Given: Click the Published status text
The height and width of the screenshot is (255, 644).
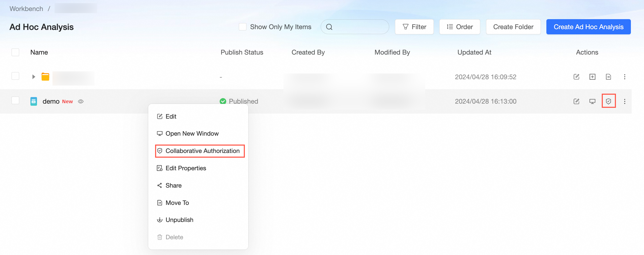Looking at the screenshot, I should pyautogui.click(x=244, y=101).
